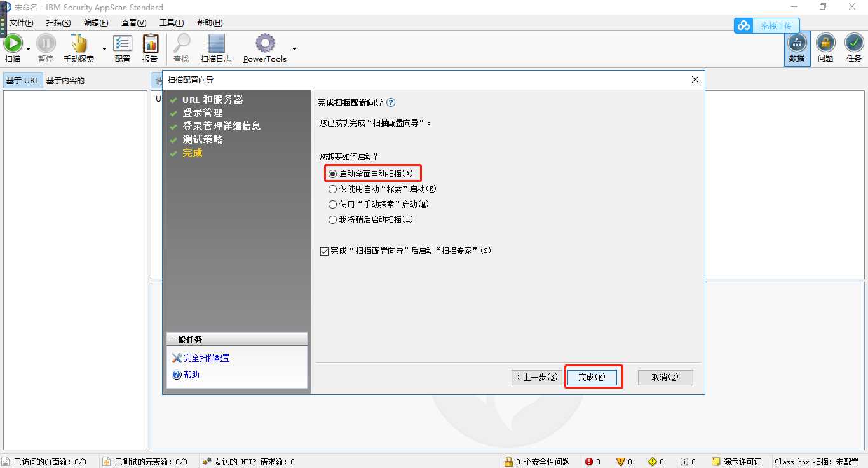Screen dimensions: 868x468
Task: Open the 帮助 link in the wizard sidebar
Action: (191, 375)
